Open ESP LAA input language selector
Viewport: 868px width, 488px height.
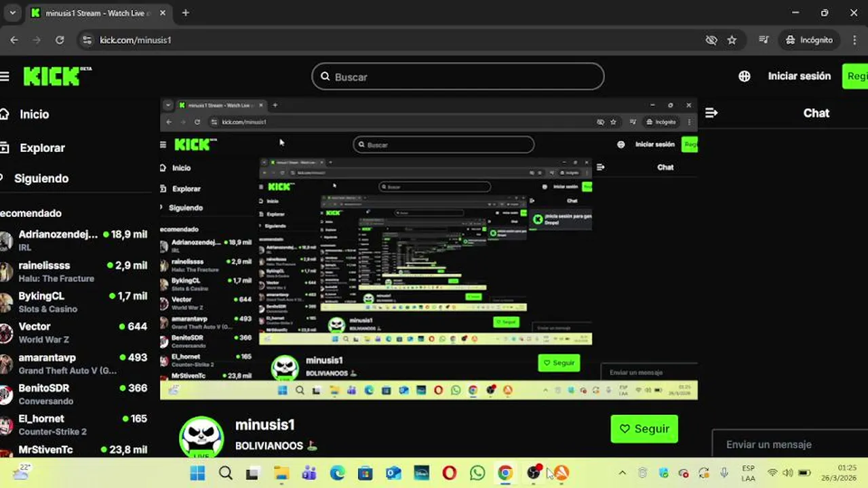(x=748, y=473)
